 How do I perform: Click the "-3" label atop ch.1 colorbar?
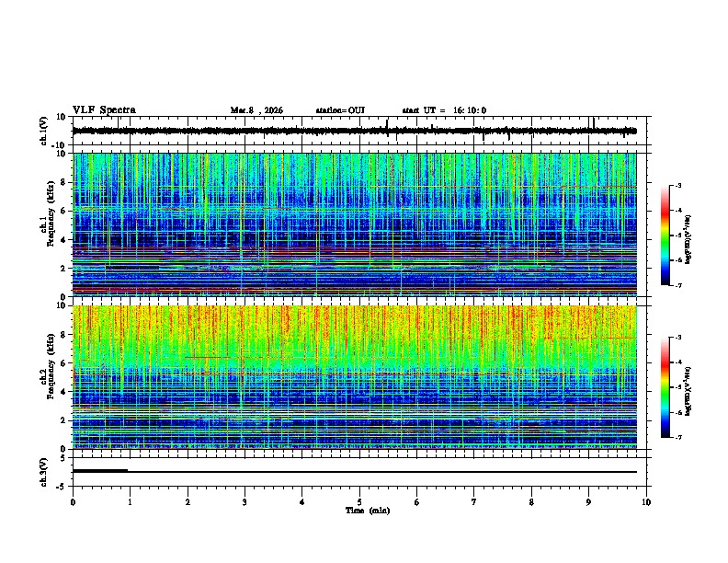[677, 185]
